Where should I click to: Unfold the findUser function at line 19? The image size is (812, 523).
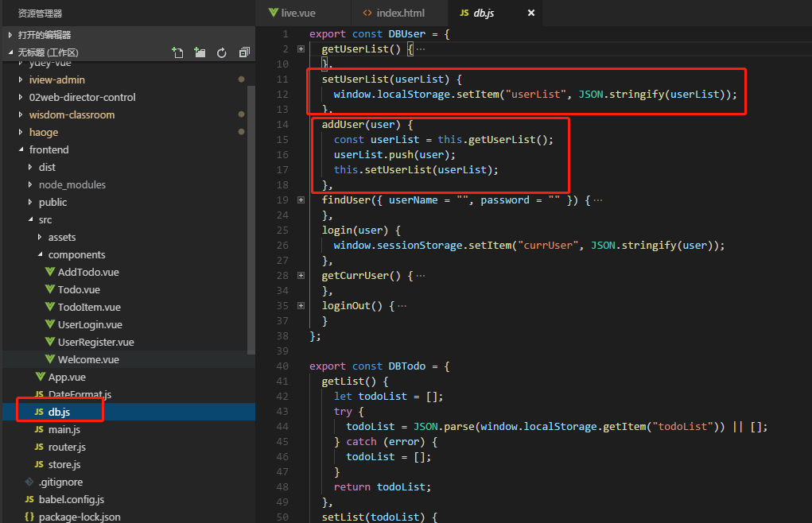[301, 200]
